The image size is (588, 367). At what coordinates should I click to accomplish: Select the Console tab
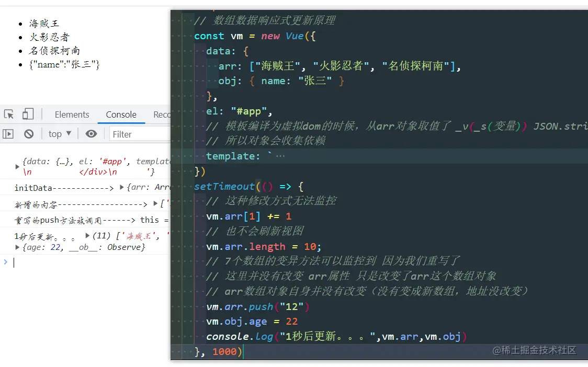(x=121, y=114)
